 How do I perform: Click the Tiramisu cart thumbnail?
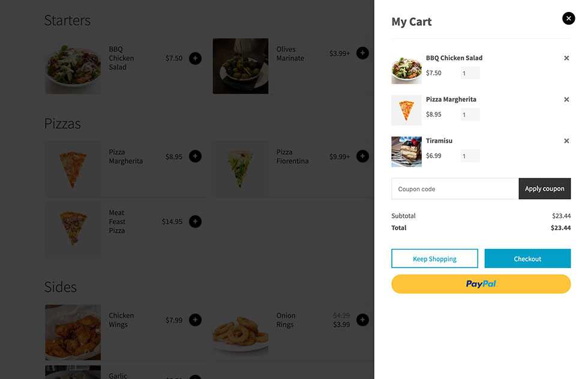coord(406,151)
